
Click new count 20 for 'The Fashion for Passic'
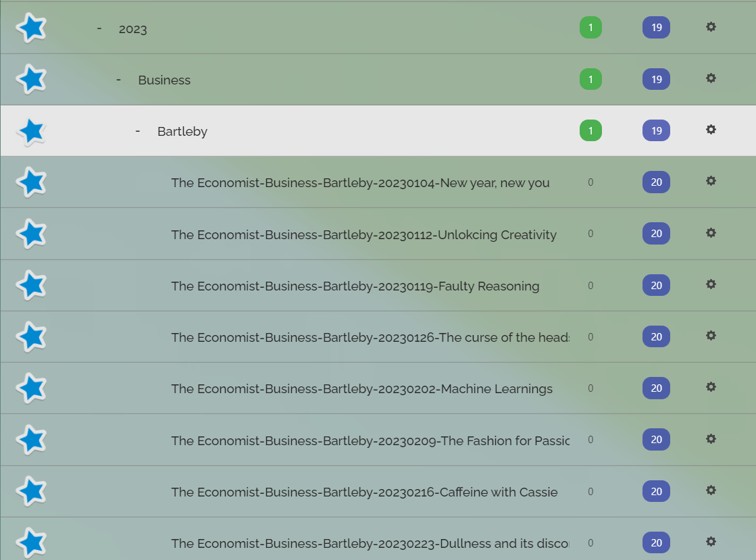click(656, 440)
